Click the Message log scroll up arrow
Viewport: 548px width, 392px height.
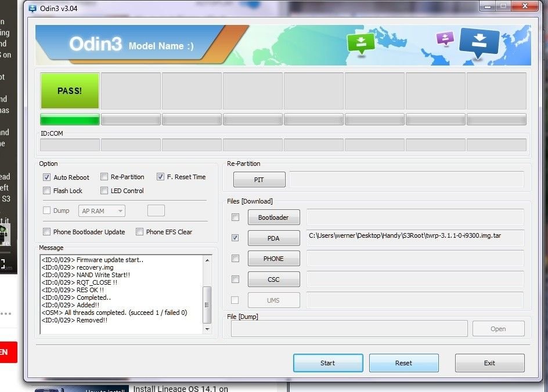pos(207,260)
